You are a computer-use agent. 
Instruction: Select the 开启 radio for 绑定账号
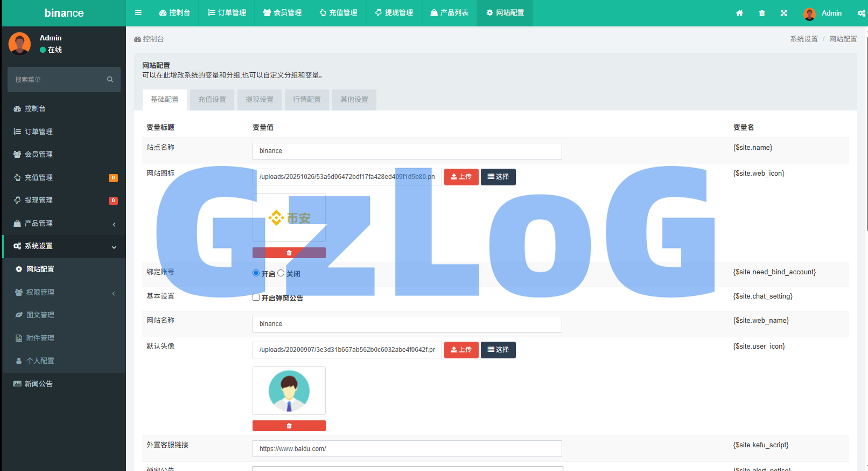point(256,273)
